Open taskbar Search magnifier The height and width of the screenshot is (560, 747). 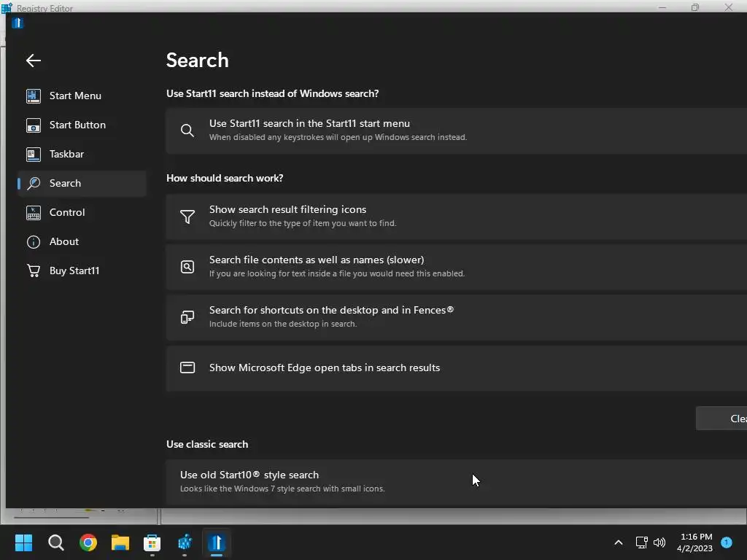55,542
